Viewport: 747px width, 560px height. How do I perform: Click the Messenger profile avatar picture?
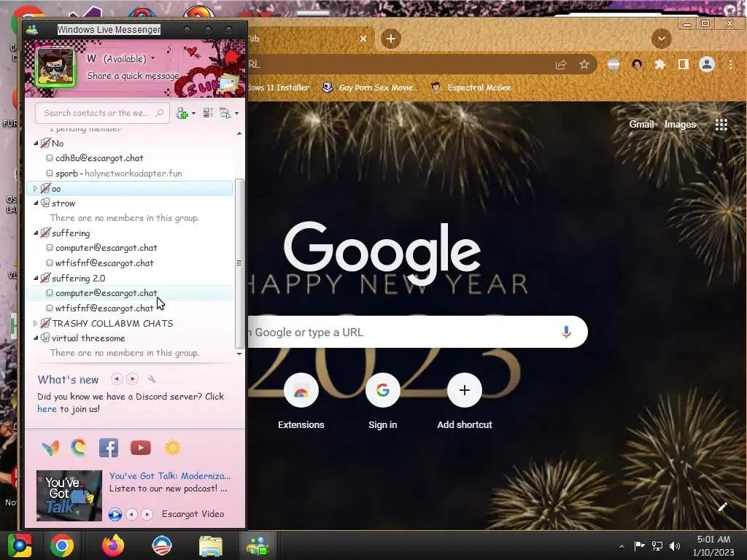55,68
